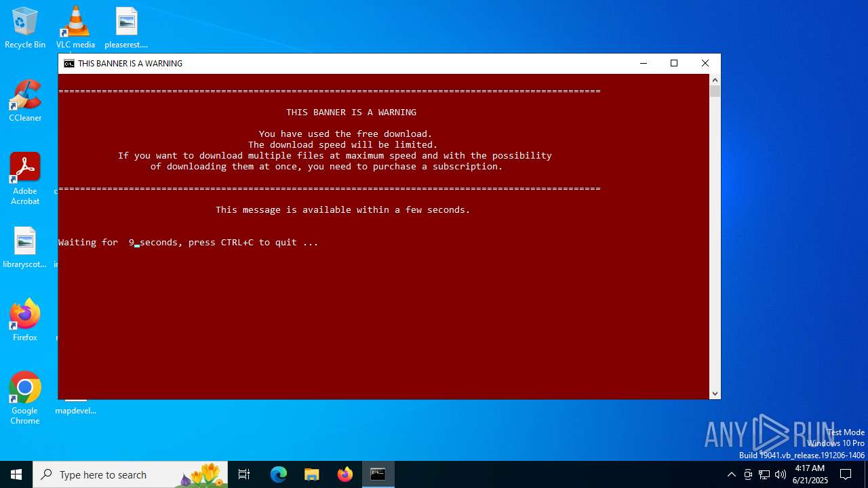
Task: Click 'The download speed will be limited.' line
Action: 342,144
